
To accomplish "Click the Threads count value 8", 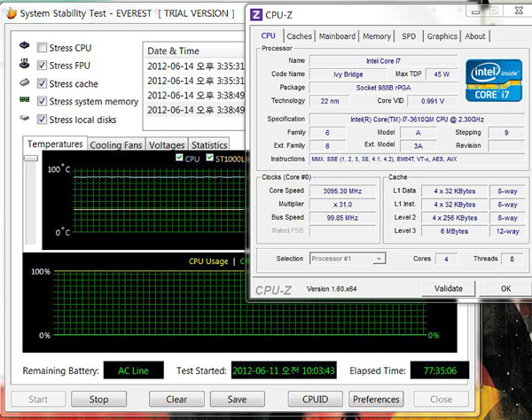I will [512, 260].
